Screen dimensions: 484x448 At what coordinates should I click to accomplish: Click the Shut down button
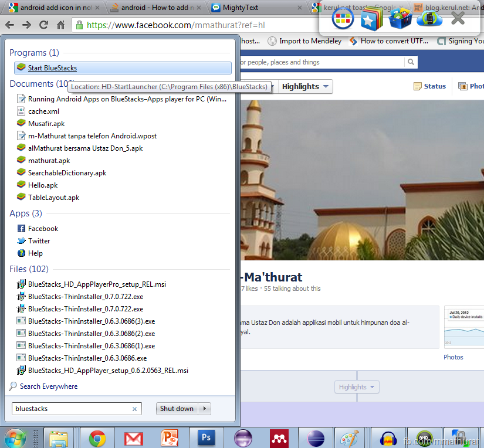click(177, 409)
